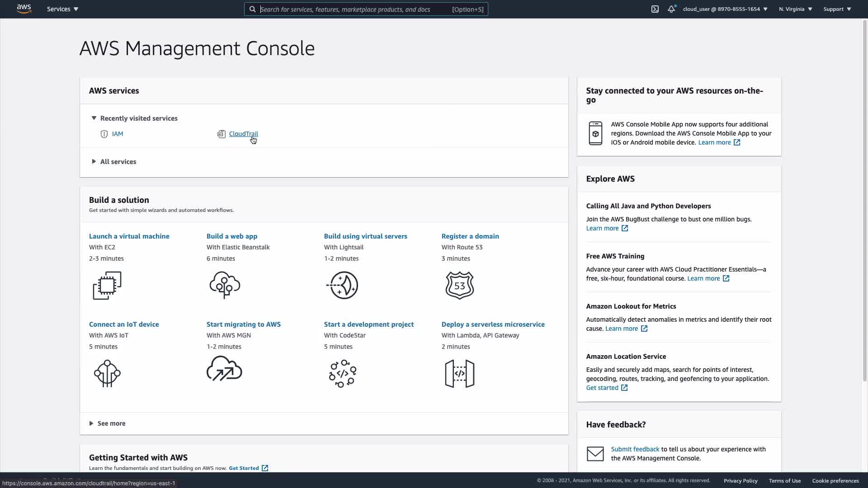Click the Submit feedback link
868x488 pixels.
(x=635, y=449)
